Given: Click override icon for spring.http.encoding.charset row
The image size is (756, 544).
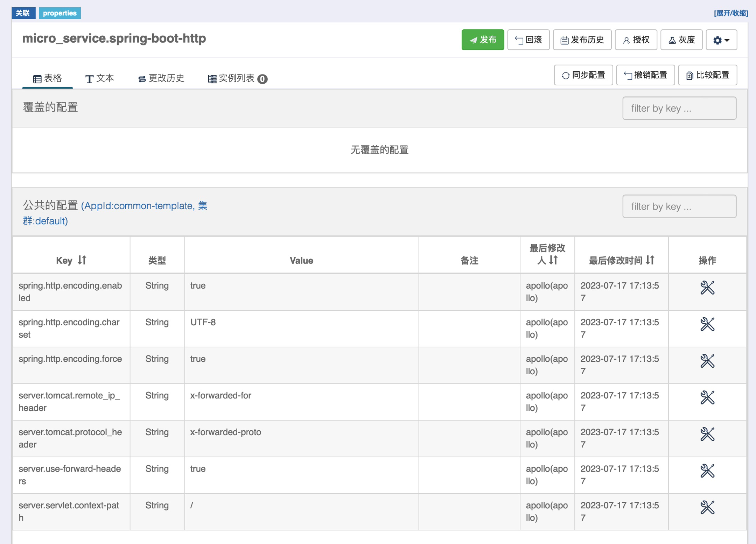Looking at the screenshot, I should tap(707, 324).
